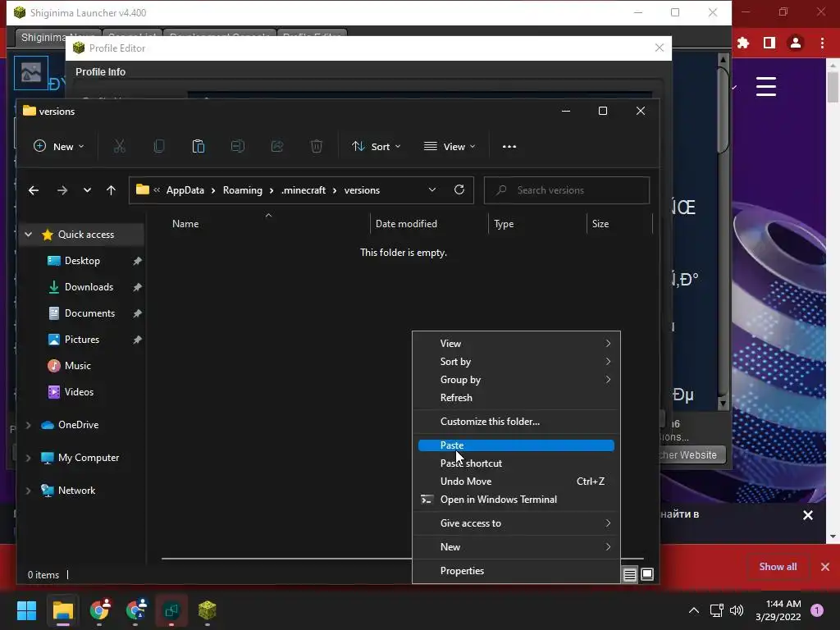Click Roaming in the breadcrumb path

(243, 190)
